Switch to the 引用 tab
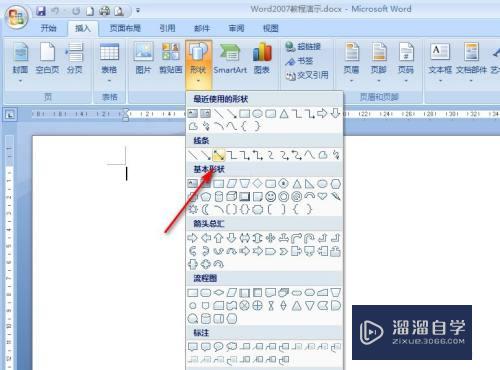The height and width of the screenshot is (370, 500). (x=167, y=28)
